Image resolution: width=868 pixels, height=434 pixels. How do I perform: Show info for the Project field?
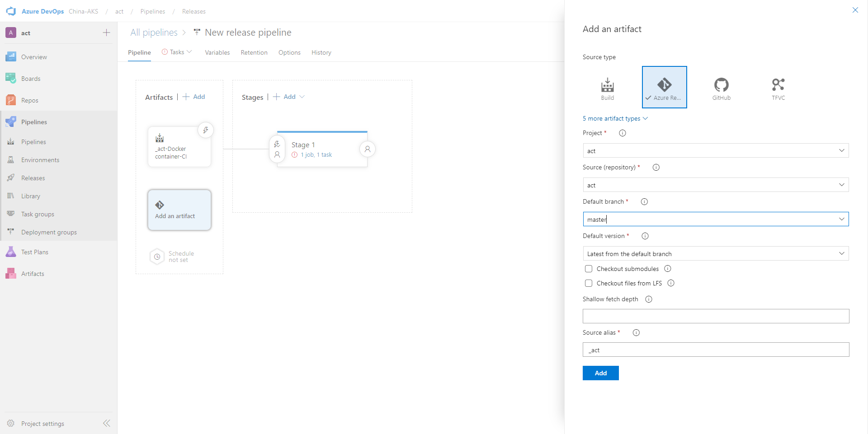(x=623, y=133)
